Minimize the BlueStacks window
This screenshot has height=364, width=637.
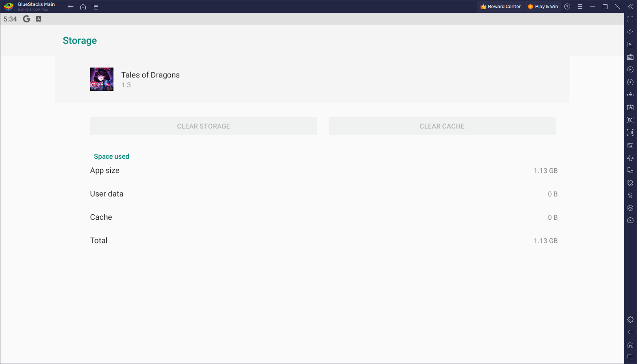coord(593,7)
